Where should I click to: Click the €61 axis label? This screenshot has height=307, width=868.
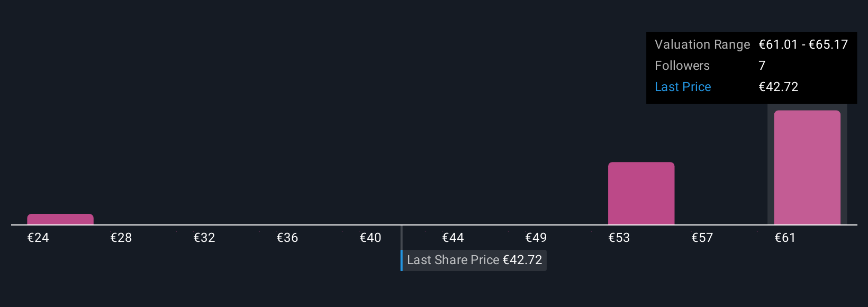tap(785, 238)
